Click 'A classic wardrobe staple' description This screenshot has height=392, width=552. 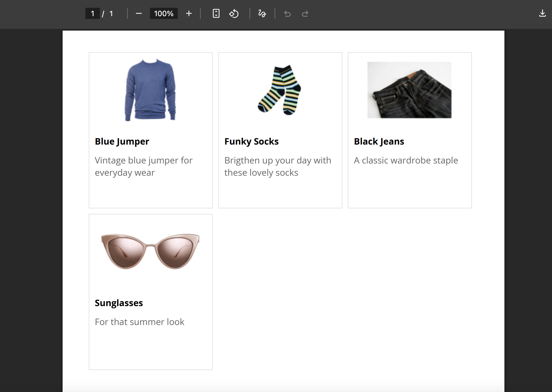point(406,160)
